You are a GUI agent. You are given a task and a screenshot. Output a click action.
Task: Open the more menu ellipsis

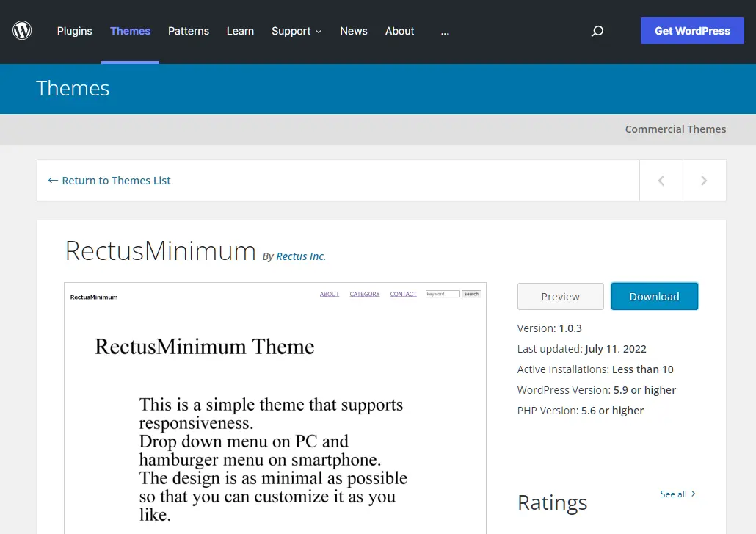(x=445, y=32)
